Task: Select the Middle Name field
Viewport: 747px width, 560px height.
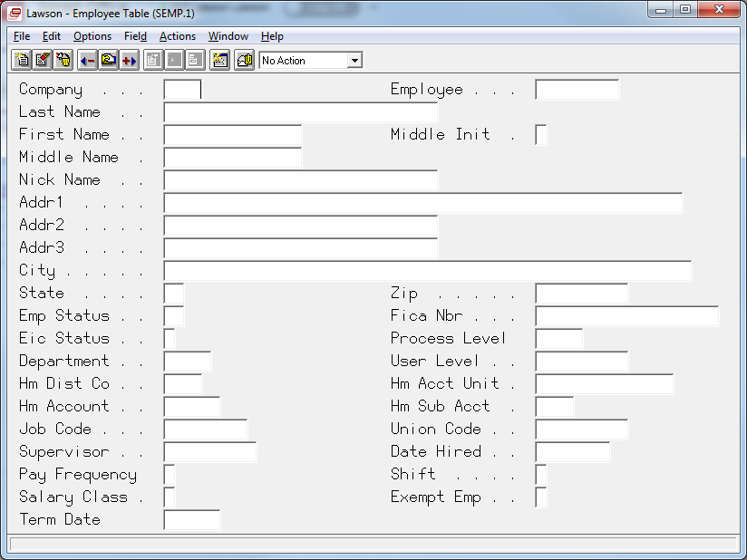Action: pos(232,158)
